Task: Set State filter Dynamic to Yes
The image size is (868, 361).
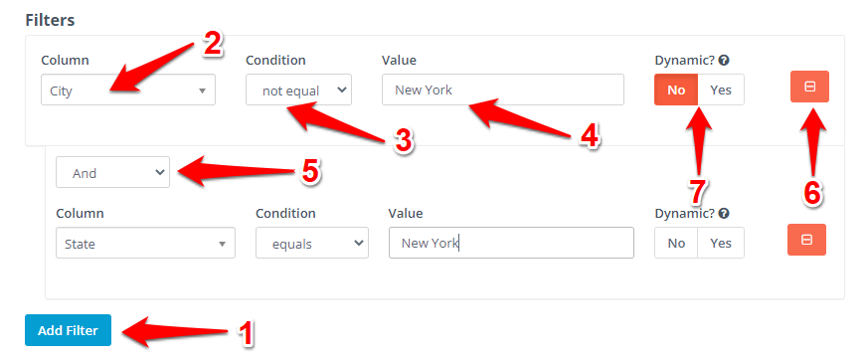Action: coord(721,243)
